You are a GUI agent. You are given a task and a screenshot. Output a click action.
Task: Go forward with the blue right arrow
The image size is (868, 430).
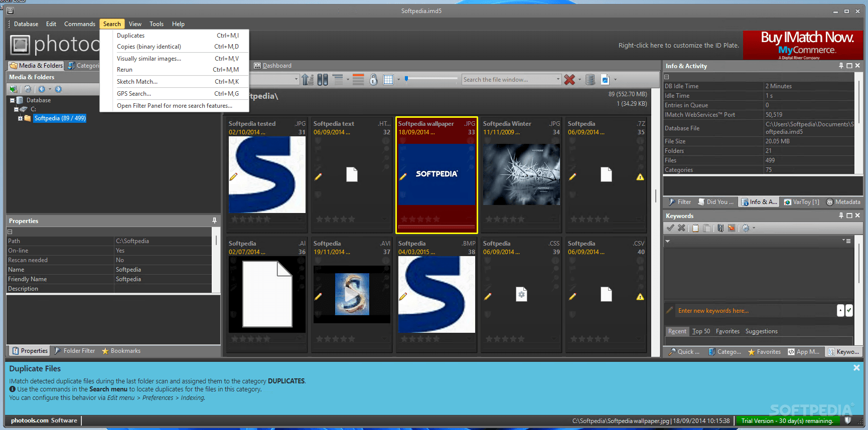[58, 89]
